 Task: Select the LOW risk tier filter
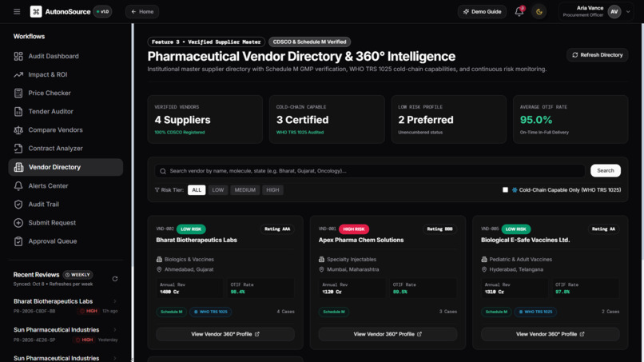click(x=217, y=190)
